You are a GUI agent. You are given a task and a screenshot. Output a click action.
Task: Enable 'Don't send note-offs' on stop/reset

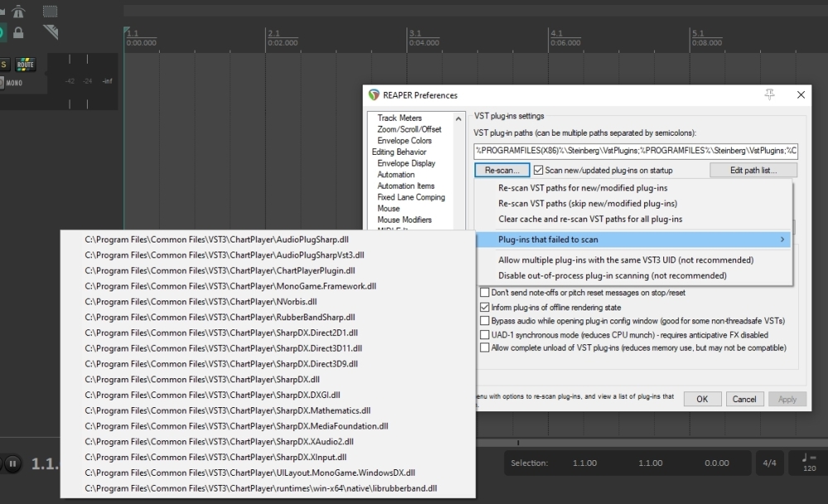click(x=484, y=292)
